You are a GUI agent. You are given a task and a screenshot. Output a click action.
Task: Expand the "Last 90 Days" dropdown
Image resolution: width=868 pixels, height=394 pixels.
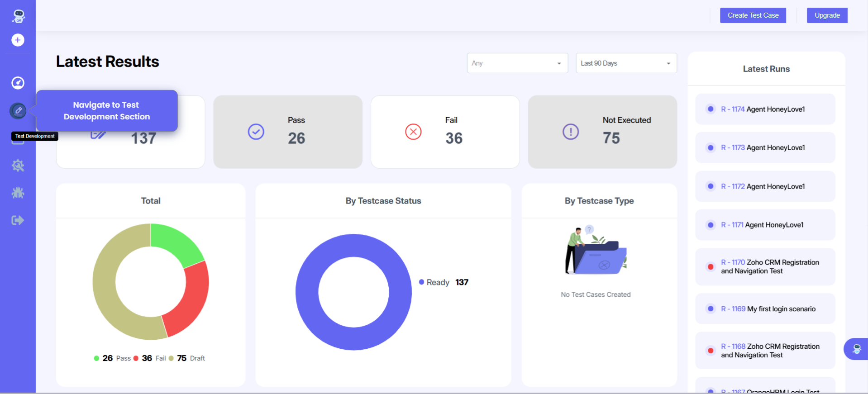pos(626,63)
